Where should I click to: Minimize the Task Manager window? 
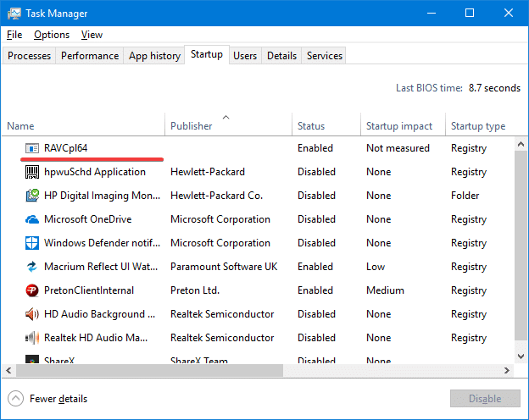(x=432, y=14)
